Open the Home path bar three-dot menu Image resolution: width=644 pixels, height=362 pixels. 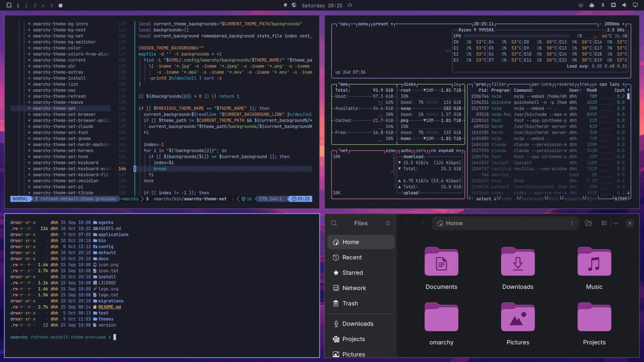click(572, 223)
